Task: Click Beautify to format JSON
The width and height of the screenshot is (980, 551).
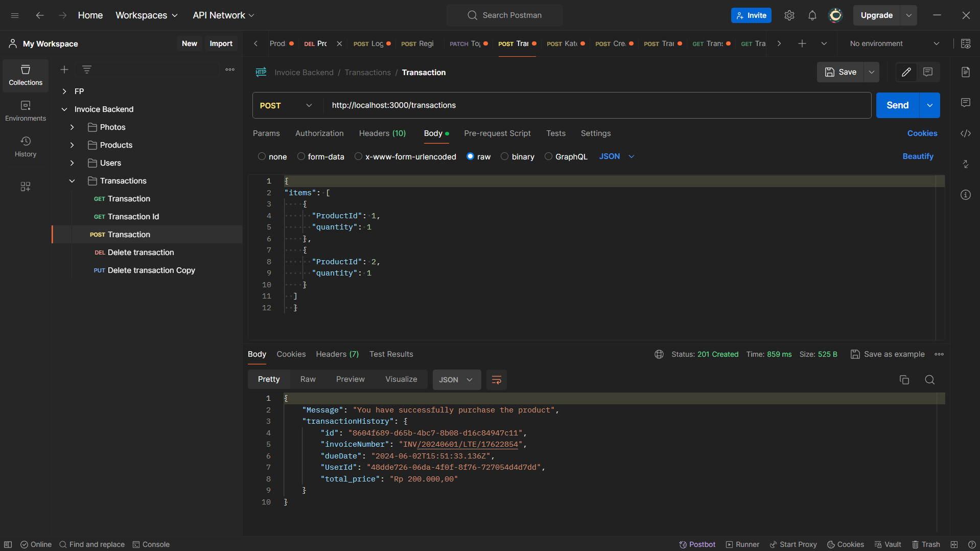Action: click(x=918, y=156)
